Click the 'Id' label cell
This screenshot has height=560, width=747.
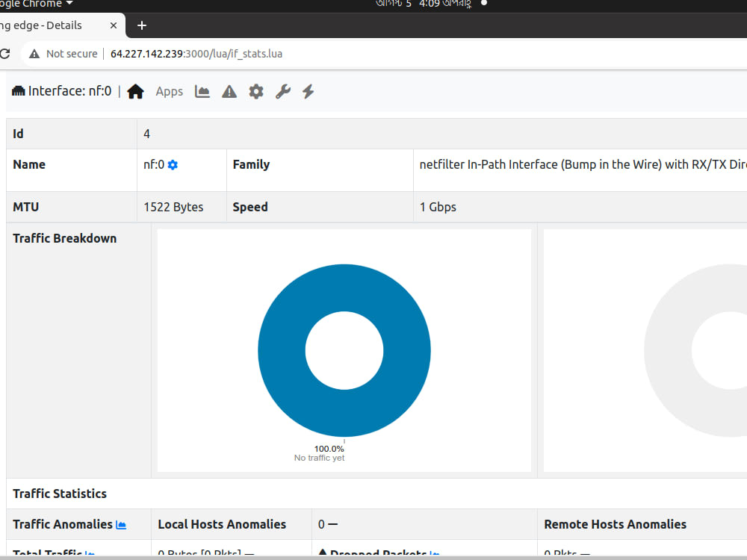[72, 134]
